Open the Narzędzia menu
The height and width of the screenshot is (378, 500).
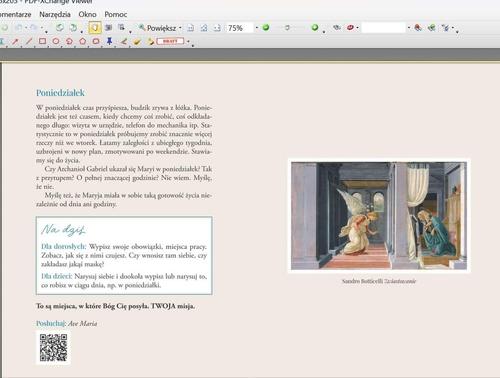coord(55,14)
